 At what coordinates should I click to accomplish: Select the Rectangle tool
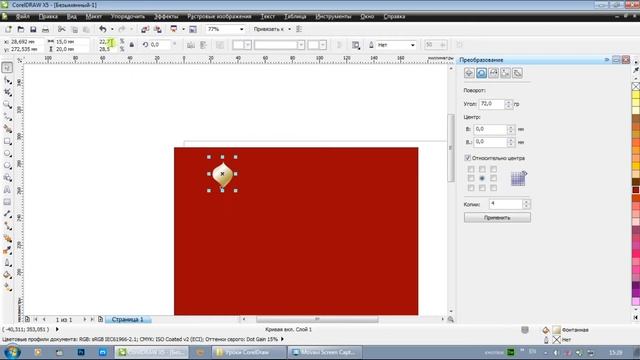coord(7,141)
